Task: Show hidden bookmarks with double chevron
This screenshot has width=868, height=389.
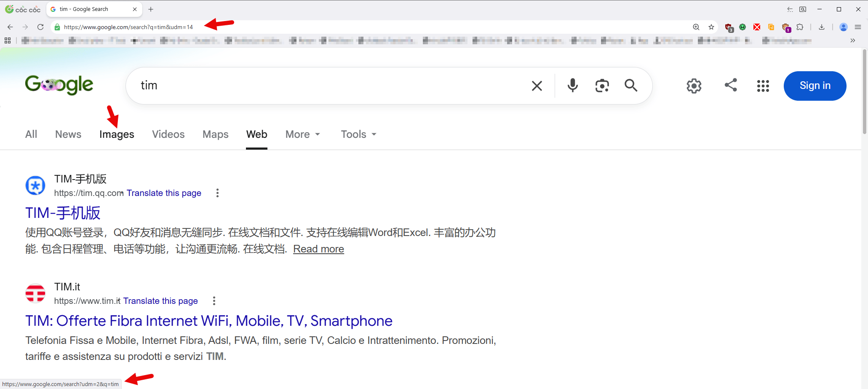Action: (853, 40)
